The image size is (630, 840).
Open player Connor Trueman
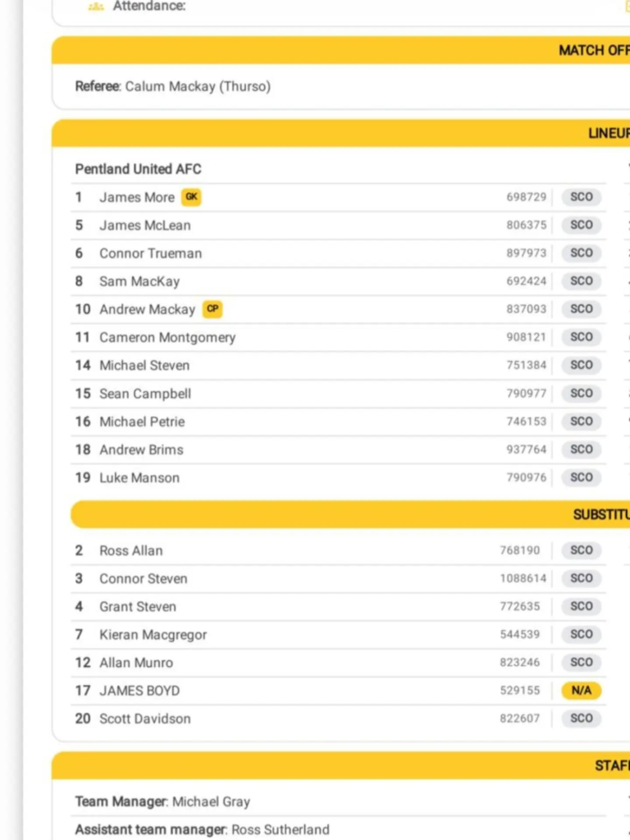click(151, 253)
